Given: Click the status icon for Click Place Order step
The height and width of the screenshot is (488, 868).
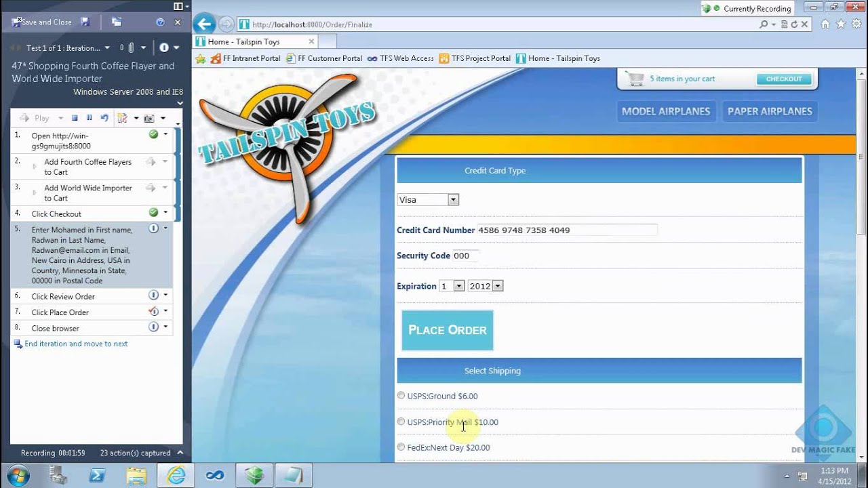Looking at the screenshot, I should tap(153, 311).
